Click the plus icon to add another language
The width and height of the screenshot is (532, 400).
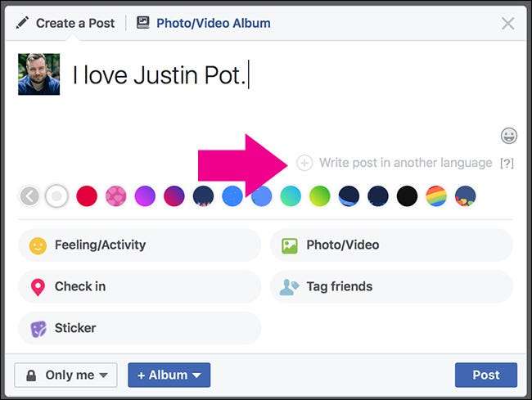point(304,163)
